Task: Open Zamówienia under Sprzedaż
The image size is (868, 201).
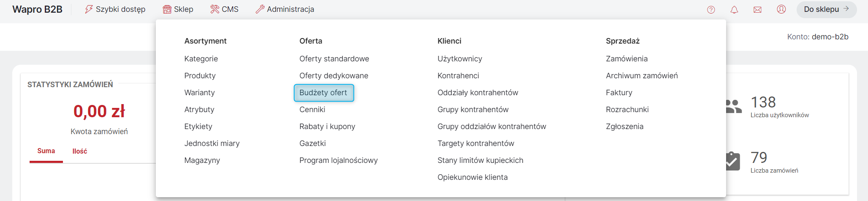Action: coord(627,59)
